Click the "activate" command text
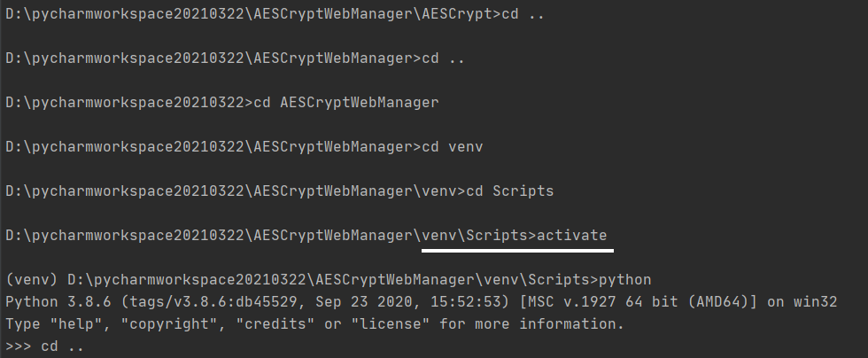868x358 pixels. point(572,236)
